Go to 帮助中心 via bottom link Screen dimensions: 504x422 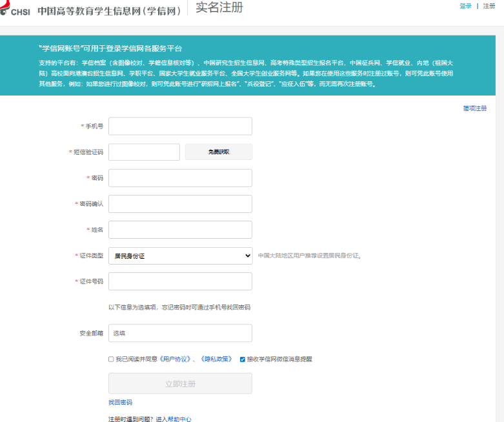pyautogui.click(x=179, y=419)
